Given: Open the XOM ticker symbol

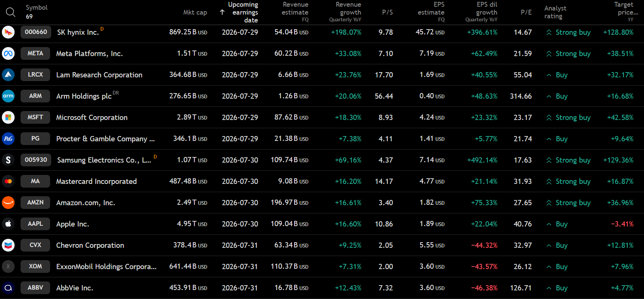Looking at the screenshot, I should pyautogui.click(x=35, y=266).
